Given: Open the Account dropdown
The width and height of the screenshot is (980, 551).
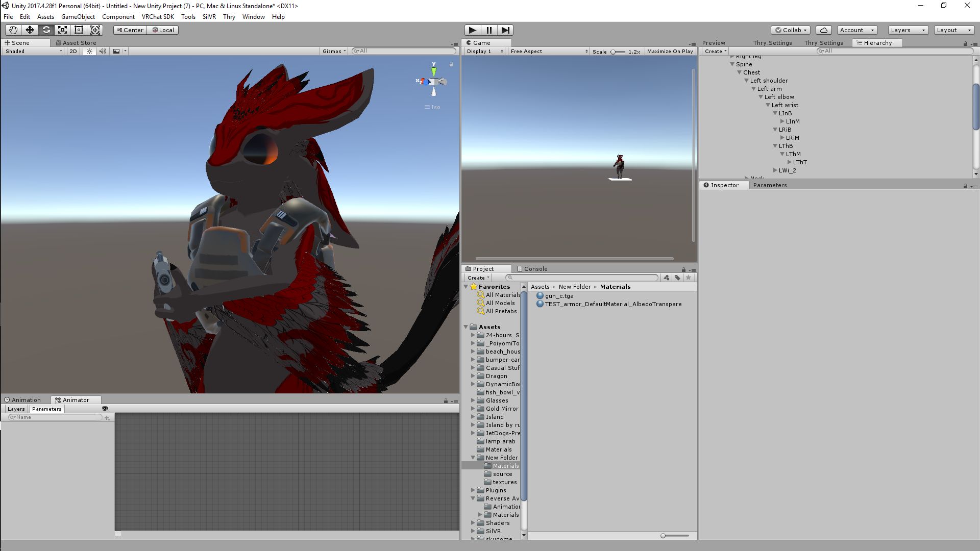Looking at the screenshot, I should click(857, 30).
